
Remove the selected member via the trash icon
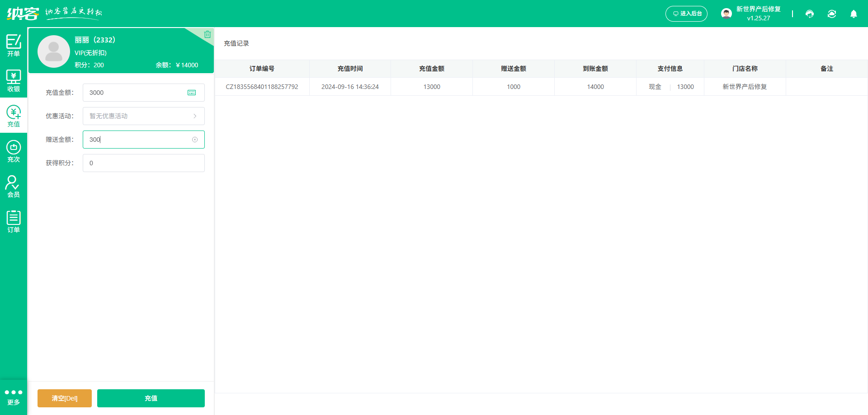tap(208, 34)
